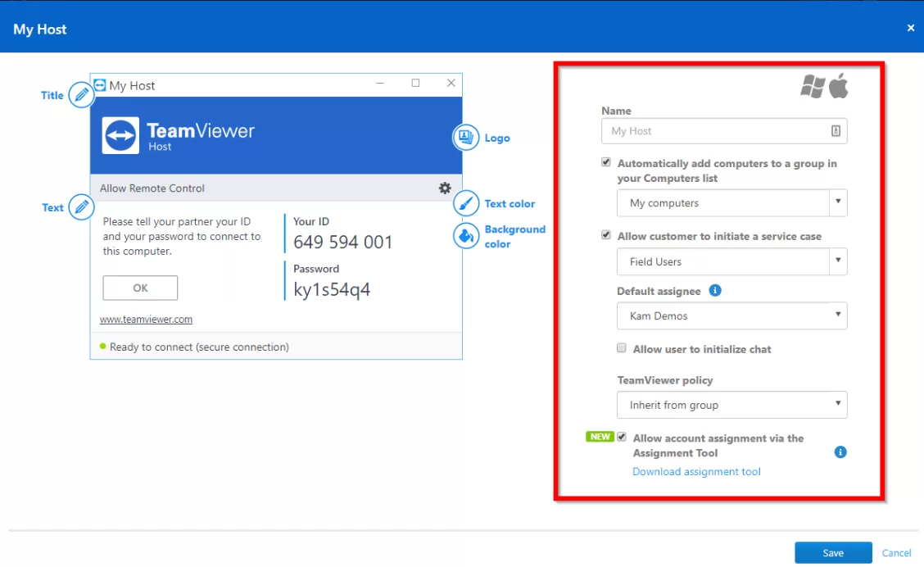The width and height of the screenshot is (924, 567).
Task: Disable Allow customer to initiate a service case
Action: [x=606, y=234]
